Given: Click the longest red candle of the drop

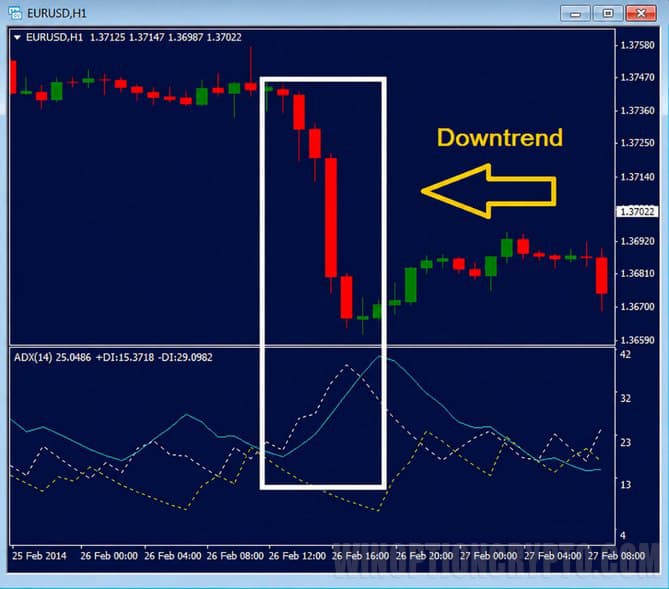Looking at the screenshot, I should [331, 218].
